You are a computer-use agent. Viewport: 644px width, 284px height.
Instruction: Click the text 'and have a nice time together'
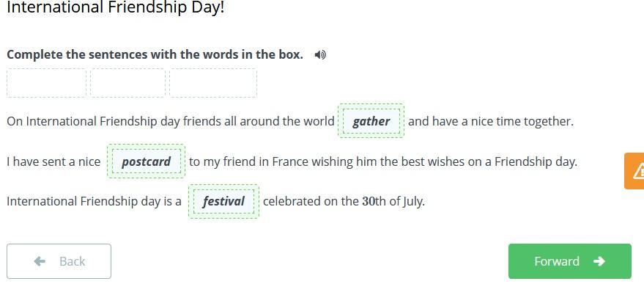[x=490, y=121]
